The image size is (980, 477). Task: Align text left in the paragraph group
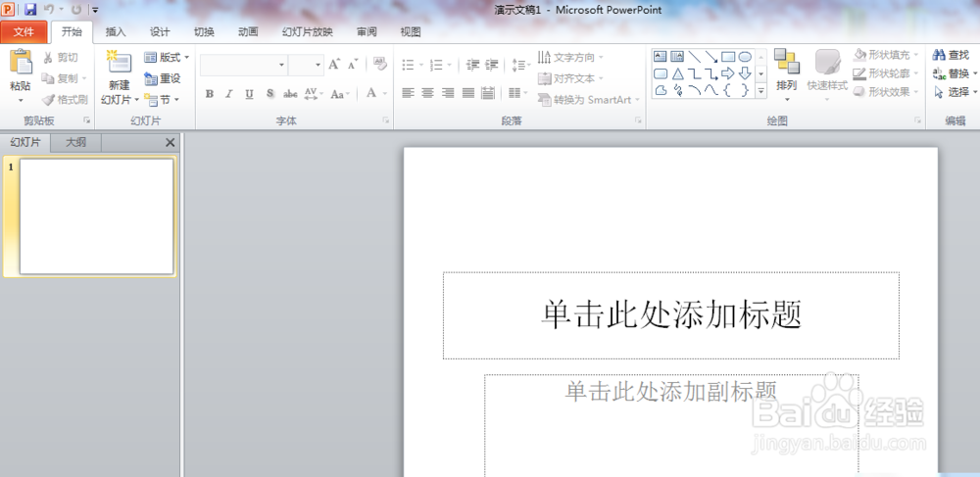pos(408,93)
